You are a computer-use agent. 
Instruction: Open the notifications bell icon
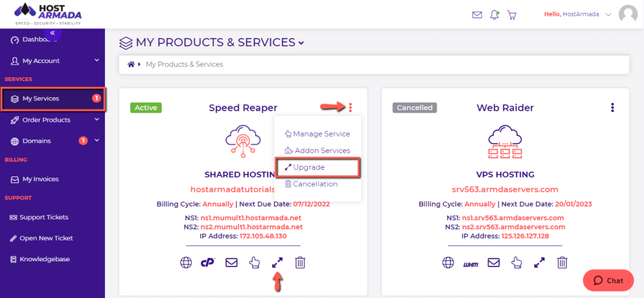click(x=495, y=15)
